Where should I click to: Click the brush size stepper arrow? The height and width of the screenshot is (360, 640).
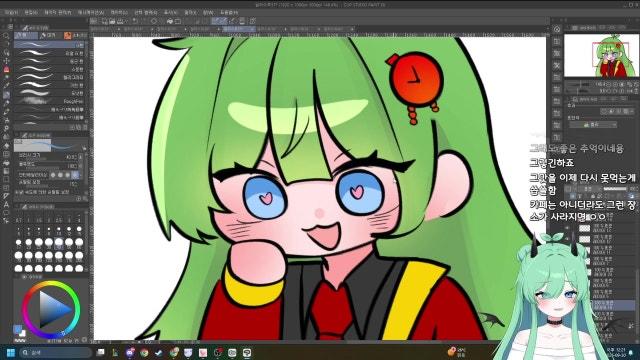(80, 157)
